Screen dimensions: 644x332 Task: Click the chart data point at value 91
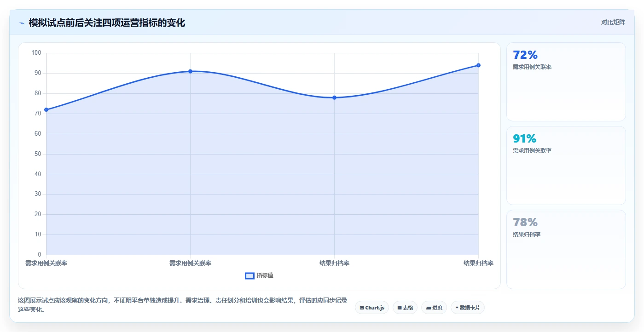pyautogui.click(x=190, y=71)
